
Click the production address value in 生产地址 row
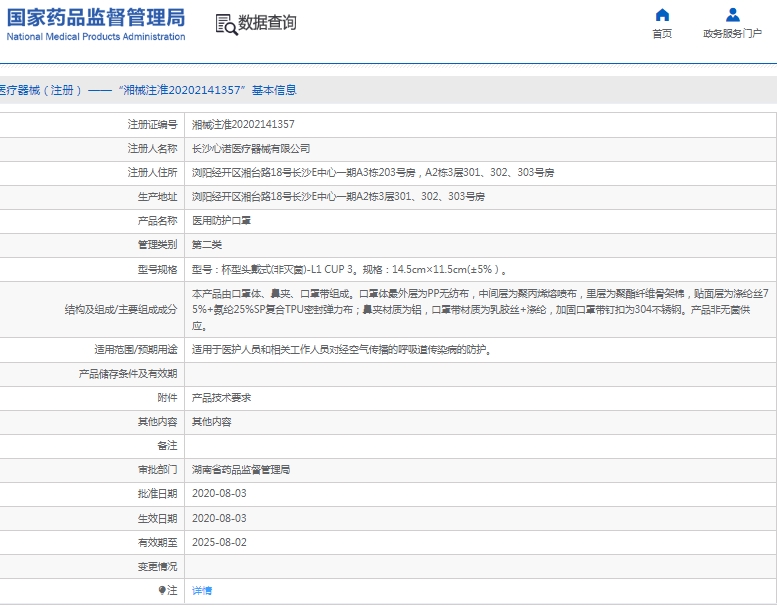tap(338, 197)
